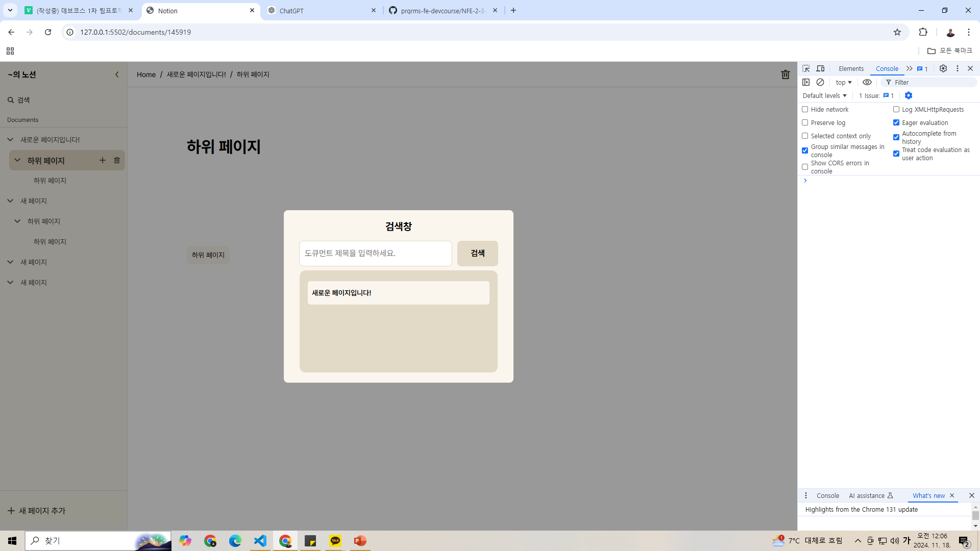Image resolution: width=980 pixels, height=551 pixels.
Task: Check the Hide network option
Action: pyautogui.click(x=805, y=109)
